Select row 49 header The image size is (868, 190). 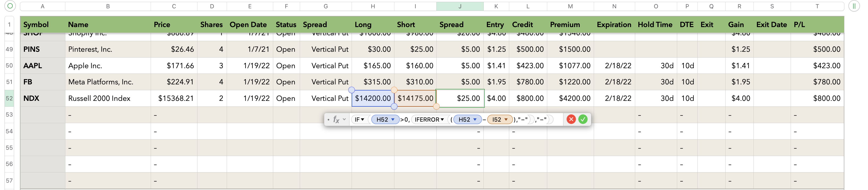[x=9, y=49]
